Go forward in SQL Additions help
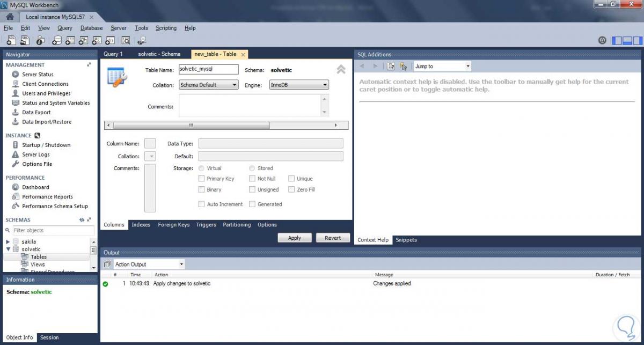 tap(376, 66)
